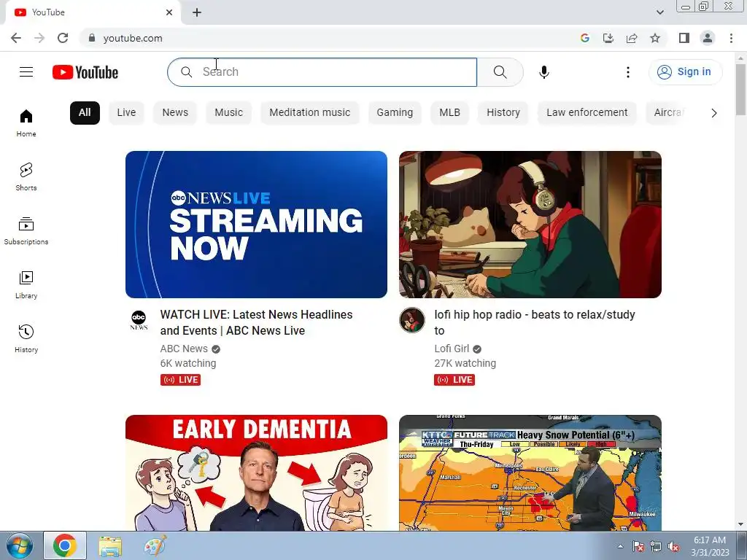Screen dimensions: 747x560
Task: Open the Windows Start button
Action: click(19, 546)
